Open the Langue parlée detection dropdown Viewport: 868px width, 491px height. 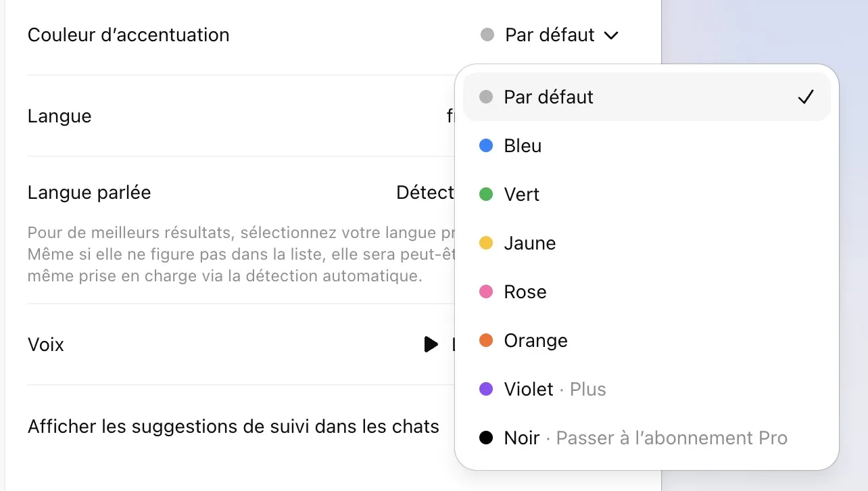pyautogui.click(x=425, y=193)
